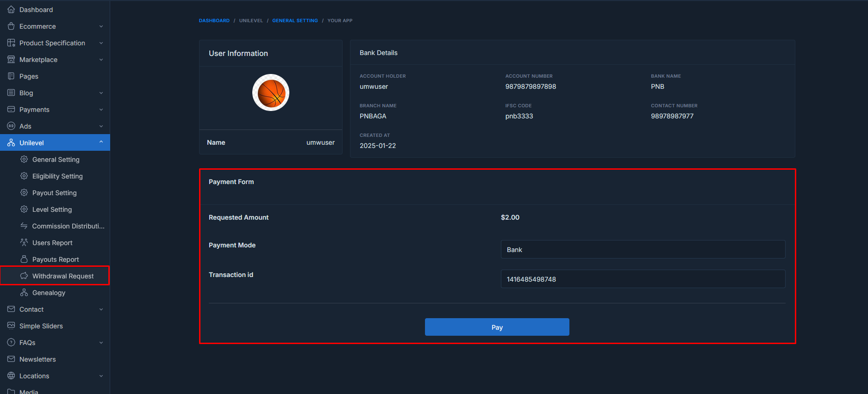This screenshot has width=868, height=394.
Task: Click the Marketplace store icon
Action: coord(11,60)
